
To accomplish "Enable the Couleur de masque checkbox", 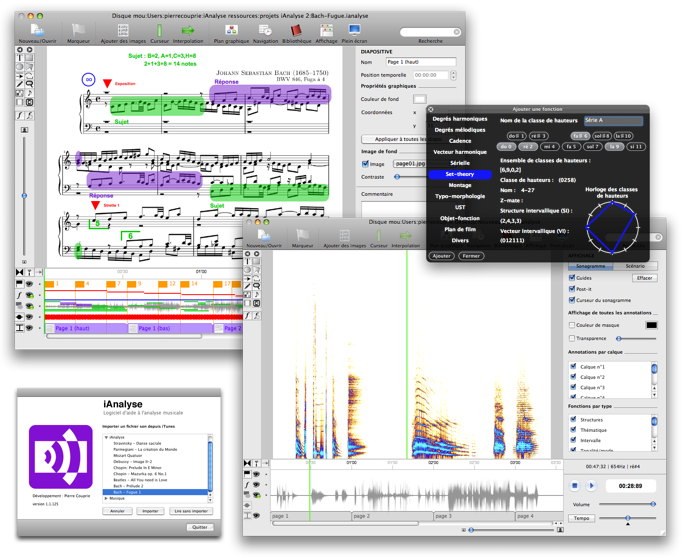I will (572, 325).
